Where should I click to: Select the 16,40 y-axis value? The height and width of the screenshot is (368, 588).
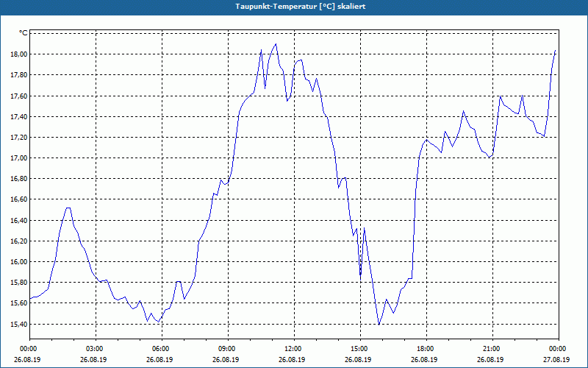point(20,220)
